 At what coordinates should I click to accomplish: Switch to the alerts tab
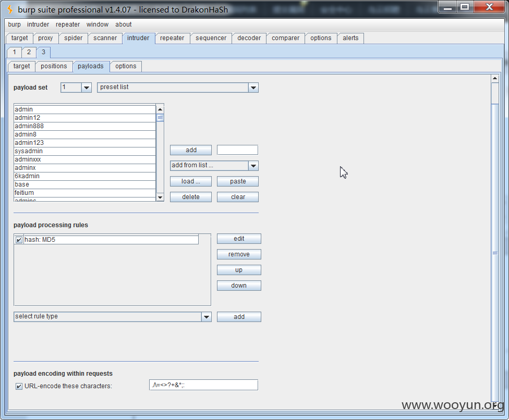pyautogui.click(x=350, y=38)
